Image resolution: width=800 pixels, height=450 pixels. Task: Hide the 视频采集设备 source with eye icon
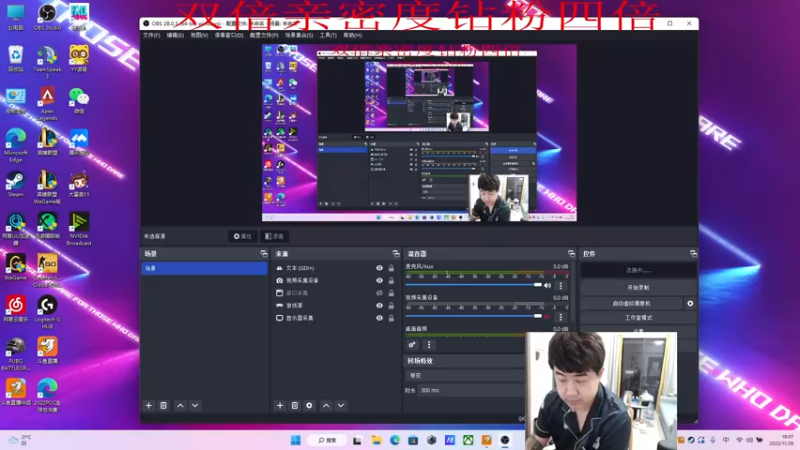pos(379,281)
